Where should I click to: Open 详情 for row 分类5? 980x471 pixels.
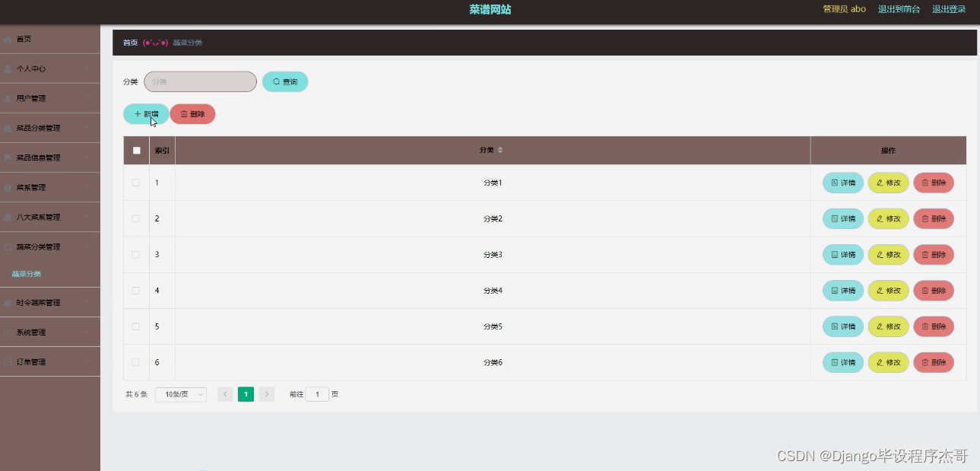843,326
